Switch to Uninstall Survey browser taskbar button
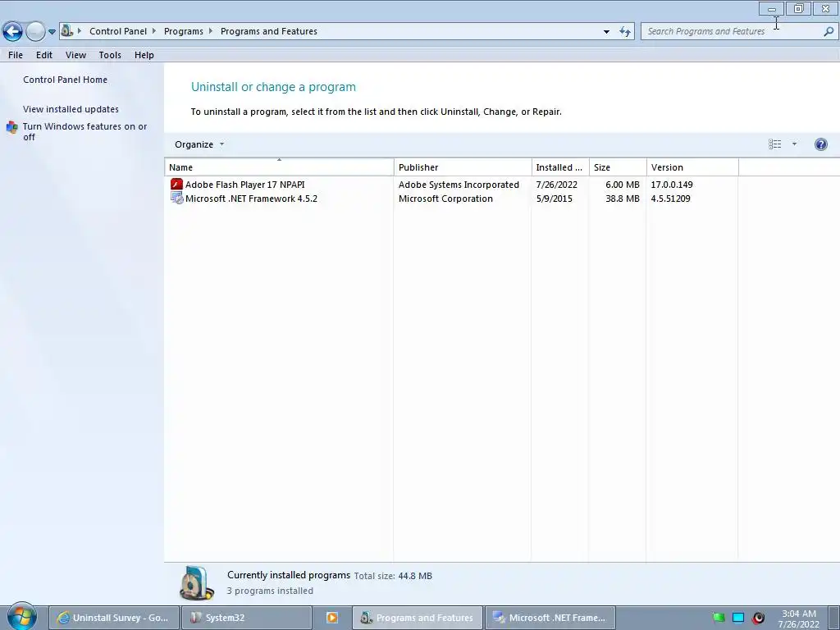This screenshot has height=630, width=840. 113,618
